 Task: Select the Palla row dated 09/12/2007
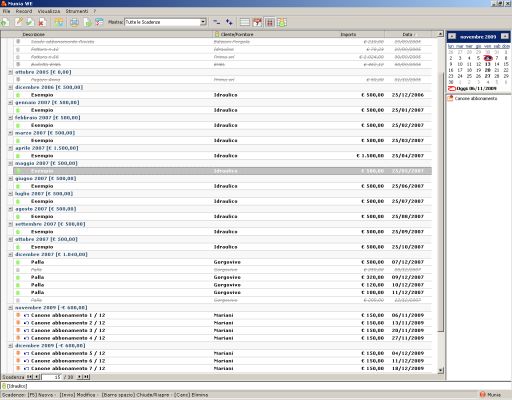tap(222, 277)
